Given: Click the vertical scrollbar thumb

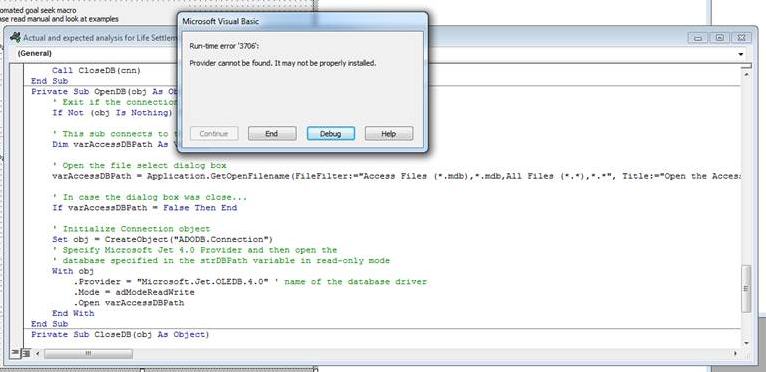Looking at the screenshot, I should pos(746,288).
